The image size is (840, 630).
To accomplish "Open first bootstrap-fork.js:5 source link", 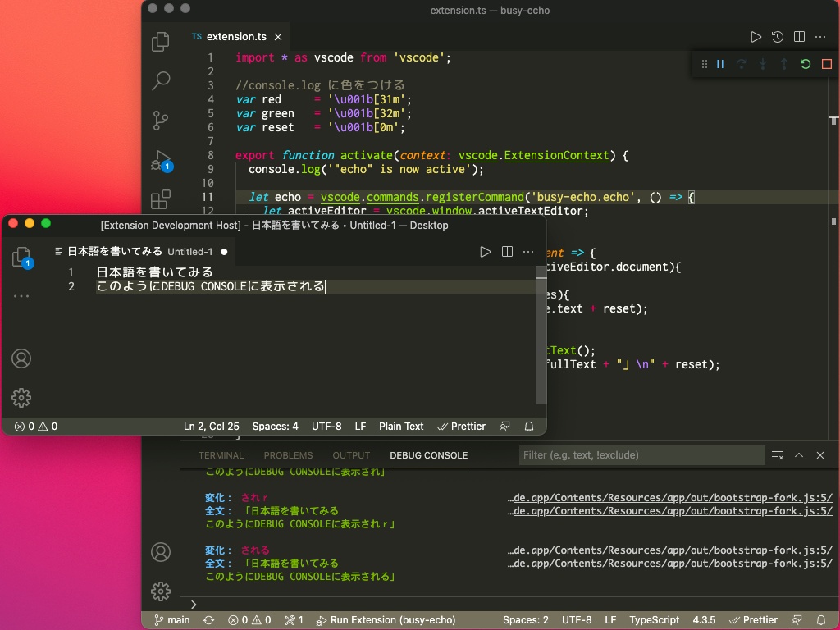I will point(670,498).
